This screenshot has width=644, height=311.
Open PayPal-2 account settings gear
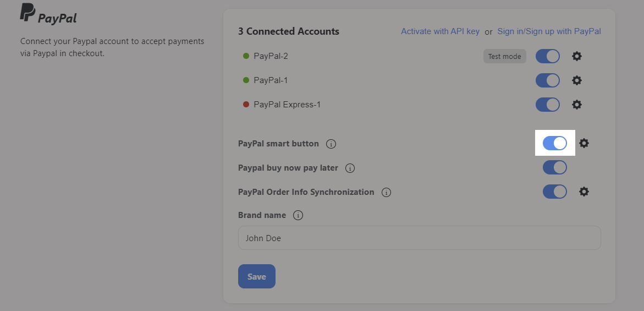577,56
